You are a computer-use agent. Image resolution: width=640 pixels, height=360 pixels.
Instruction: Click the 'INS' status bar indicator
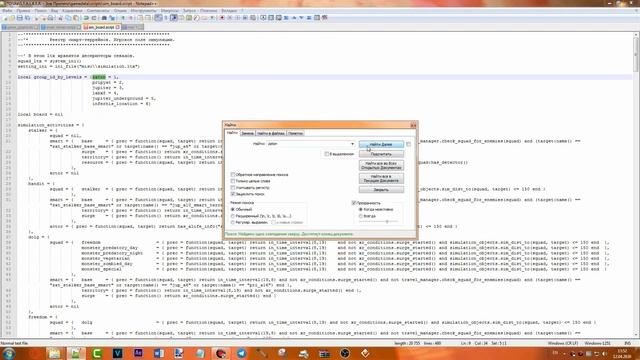click(x=627, y=344)
